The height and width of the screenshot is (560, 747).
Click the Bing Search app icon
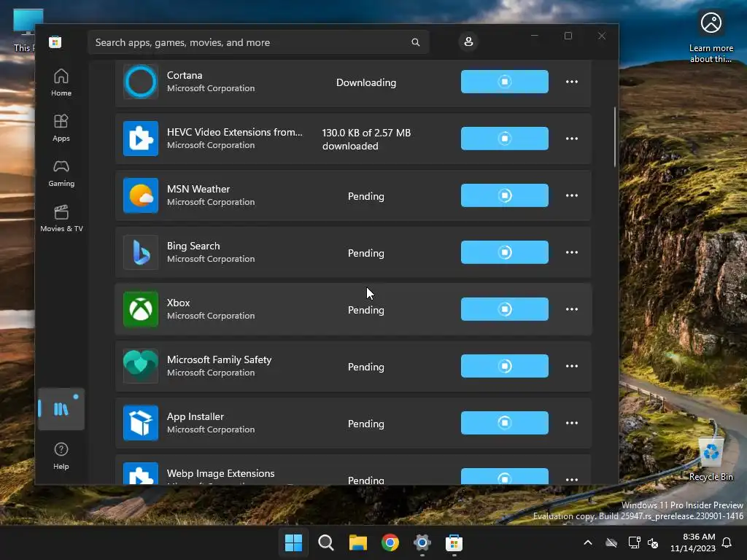pos(141,252)
